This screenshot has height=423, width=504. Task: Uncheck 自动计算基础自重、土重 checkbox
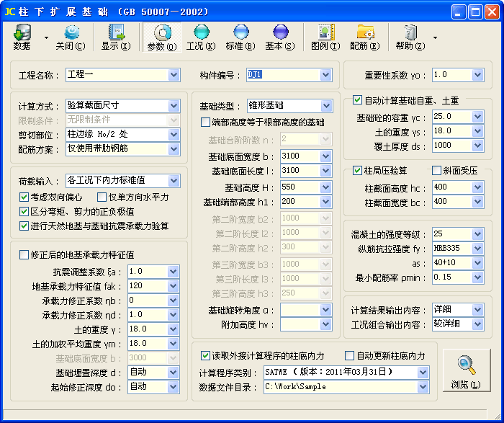(358, 100)
